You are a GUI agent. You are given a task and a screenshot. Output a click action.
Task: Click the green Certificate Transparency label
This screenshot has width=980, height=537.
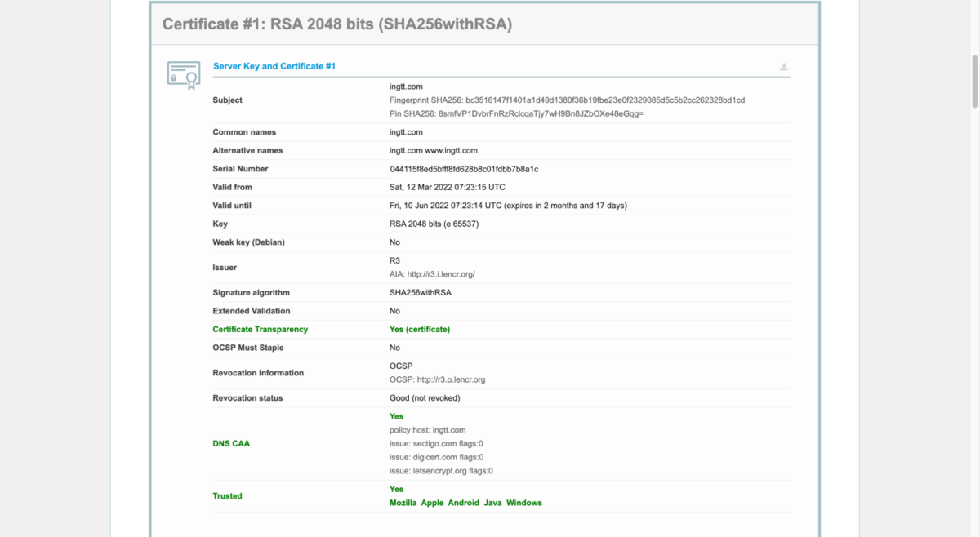[261, 330]
